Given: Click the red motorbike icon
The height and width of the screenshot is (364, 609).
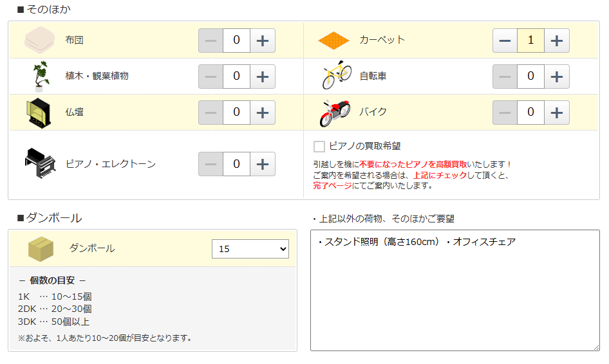Looking at the screenshot, I should [335, 113].
